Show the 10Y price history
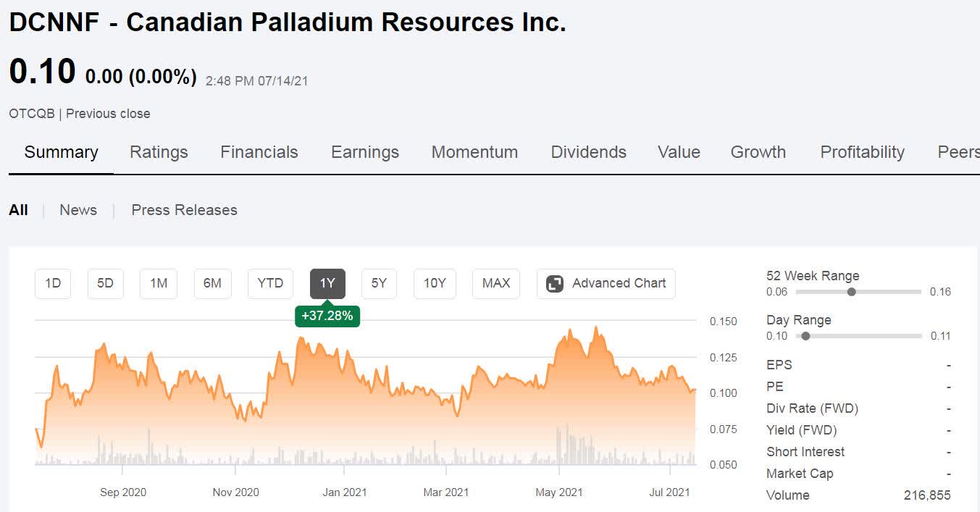The image size is (980, 512). point(435,283)
